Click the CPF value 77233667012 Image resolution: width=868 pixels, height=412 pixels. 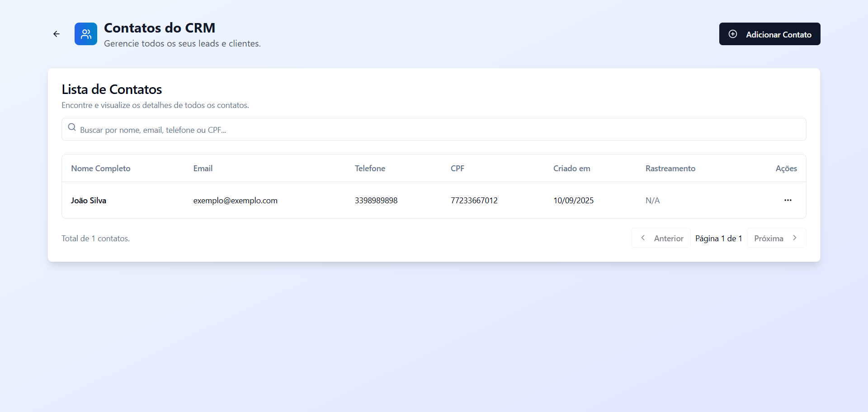click(x=474, y=201)
